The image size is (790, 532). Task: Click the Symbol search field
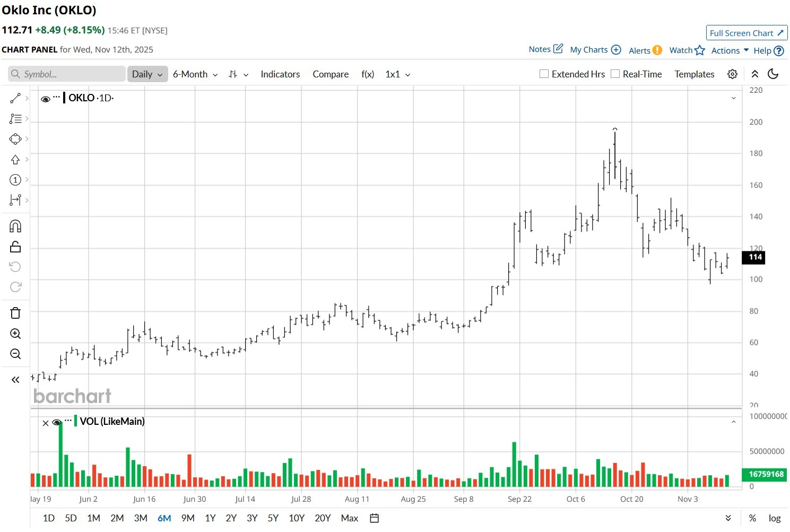67,74
